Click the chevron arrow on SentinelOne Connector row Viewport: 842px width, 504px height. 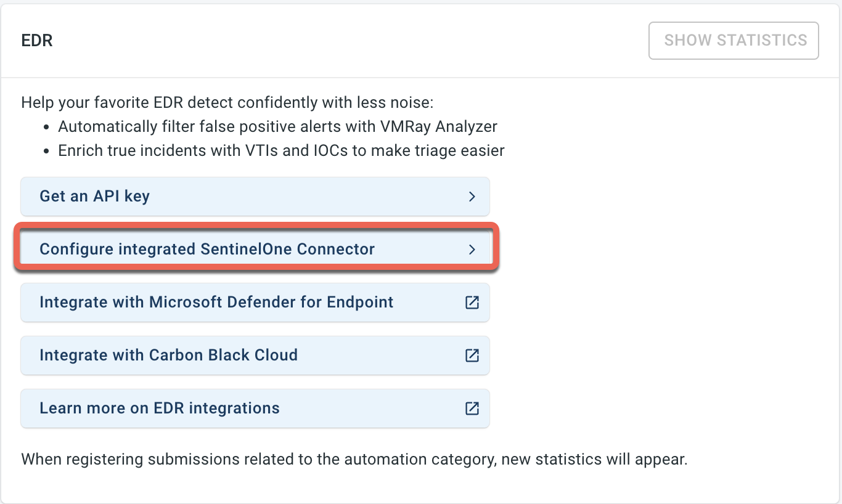(472, 250)
